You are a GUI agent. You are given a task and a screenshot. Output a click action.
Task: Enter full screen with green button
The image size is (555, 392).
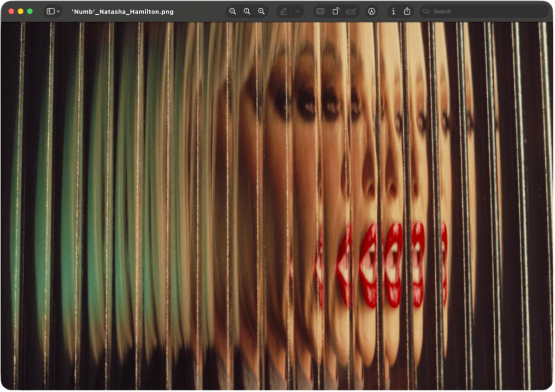pyautogui.click(x=30, y=11)
